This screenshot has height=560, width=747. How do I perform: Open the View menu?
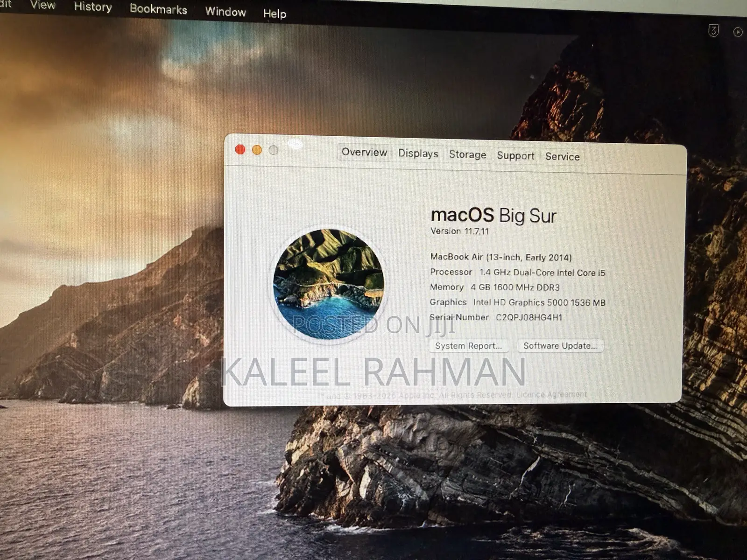42,5
